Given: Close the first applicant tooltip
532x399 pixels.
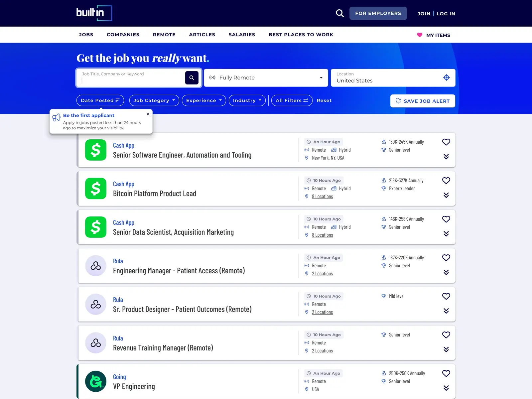Looking at the screenshot, I should 148,114.
